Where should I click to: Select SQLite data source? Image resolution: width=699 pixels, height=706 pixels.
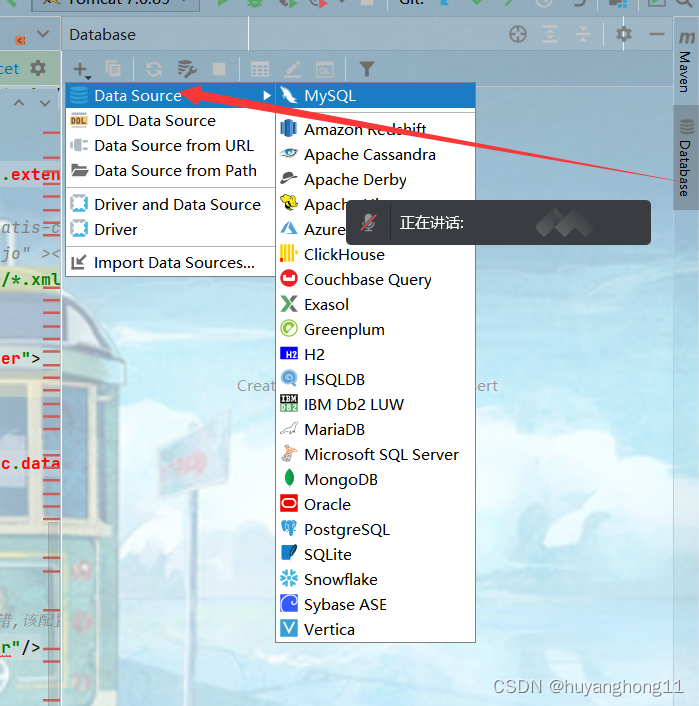[x=376, y=555]
